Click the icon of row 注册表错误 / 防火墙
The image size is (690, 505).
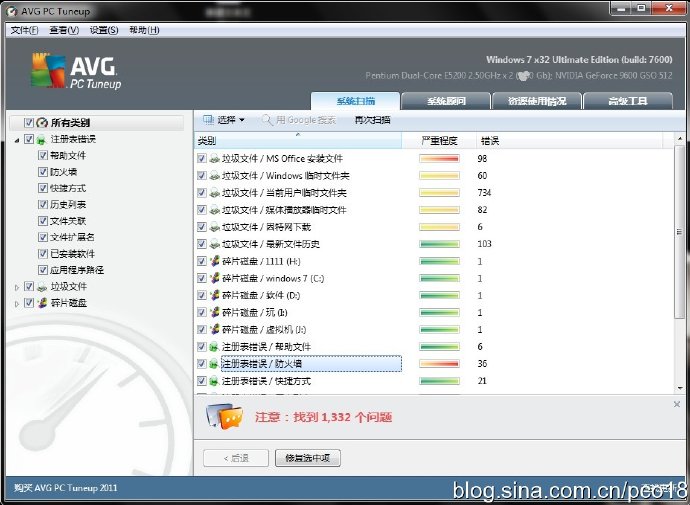pyautogui.click(x=214, y=364)
